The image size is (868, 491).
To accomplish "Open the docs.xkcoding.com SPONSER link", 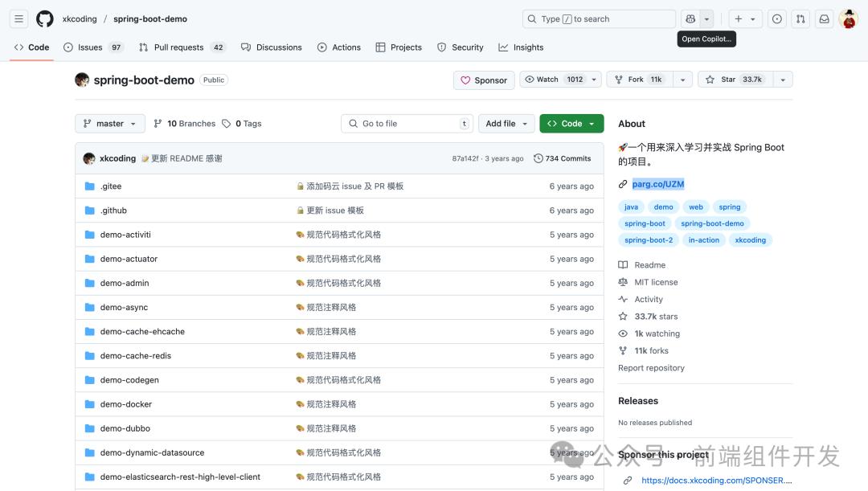I will 717,481.
